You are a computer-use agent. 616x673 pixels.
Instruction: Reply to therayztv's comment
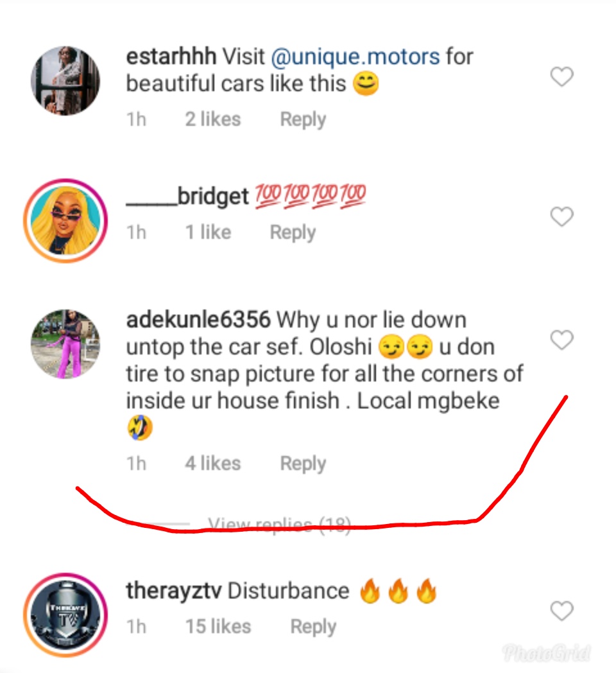coord(313,627)
